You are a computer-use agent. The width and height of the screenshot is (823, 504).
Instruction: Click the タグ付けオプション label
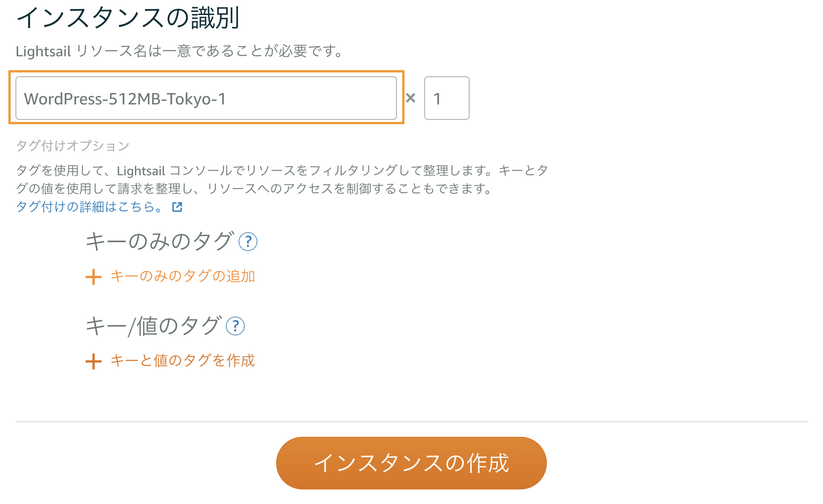point(72,146)
